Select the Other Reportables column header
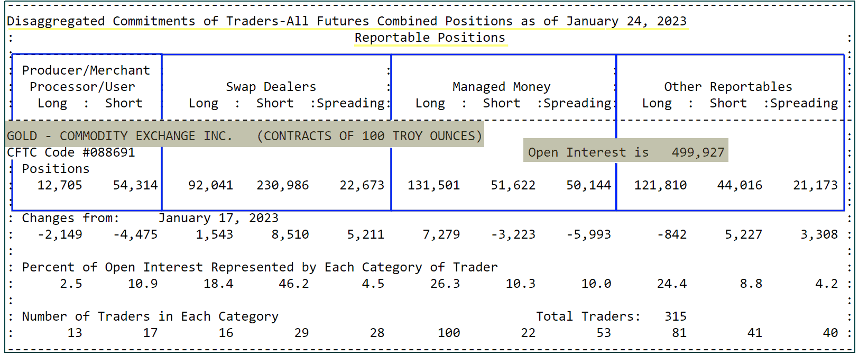 pos(728,87)
